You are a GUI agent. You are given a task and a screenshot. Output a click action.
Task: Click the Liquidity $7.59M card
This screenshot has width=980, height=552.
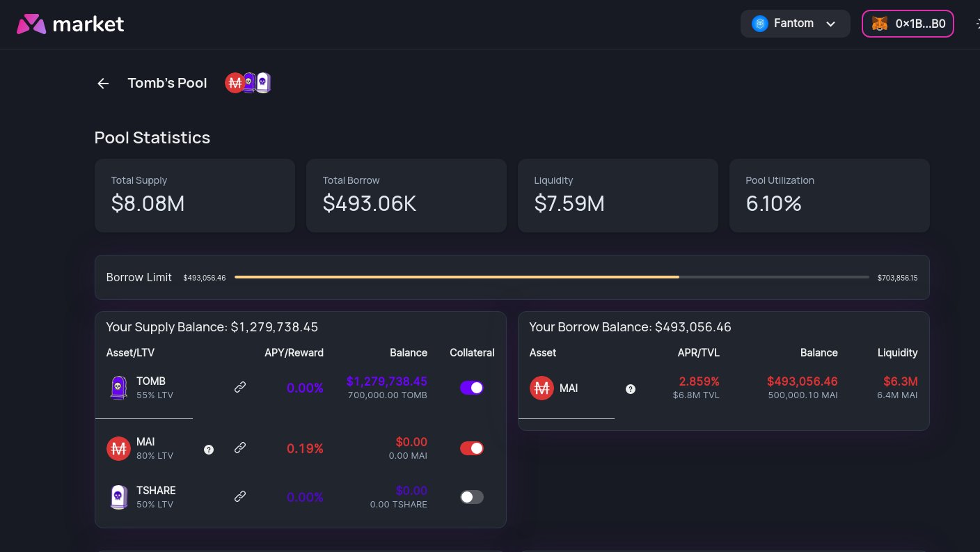[618, 196]
